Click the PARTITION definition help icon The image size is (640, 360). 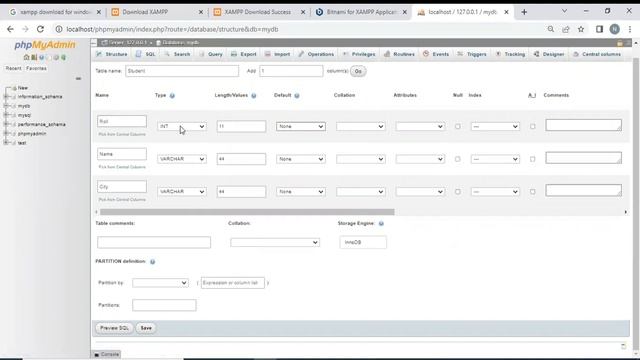[153, 262]
